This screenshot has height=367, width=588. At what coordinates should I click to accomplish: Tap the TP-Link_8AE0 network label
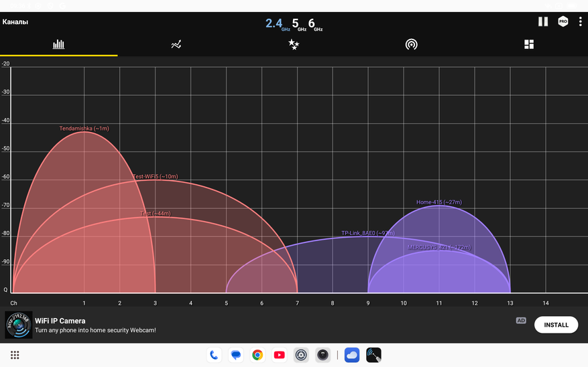click(368, 233)
